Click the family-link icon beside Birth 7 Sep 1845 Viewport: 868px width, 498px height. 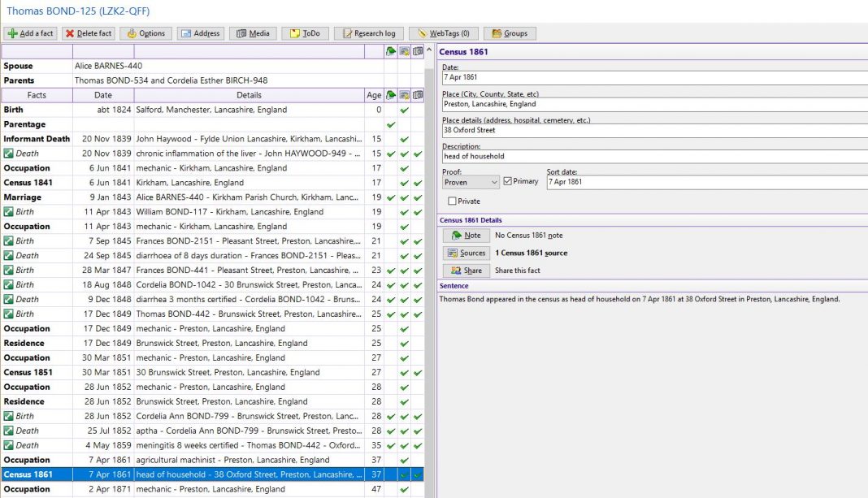8,240
